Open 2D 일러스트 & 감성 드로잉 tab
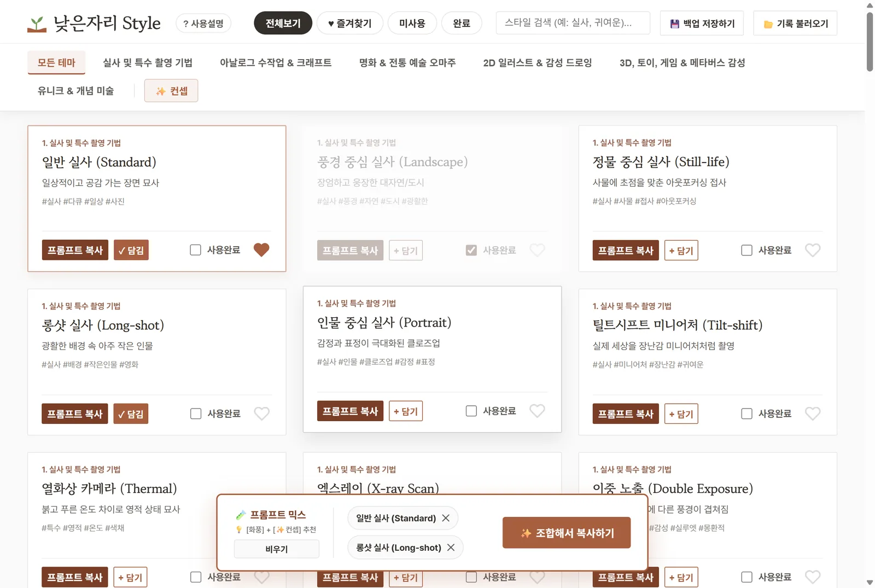The height and width of the screenshot is (588, 875). coord(538,62)
